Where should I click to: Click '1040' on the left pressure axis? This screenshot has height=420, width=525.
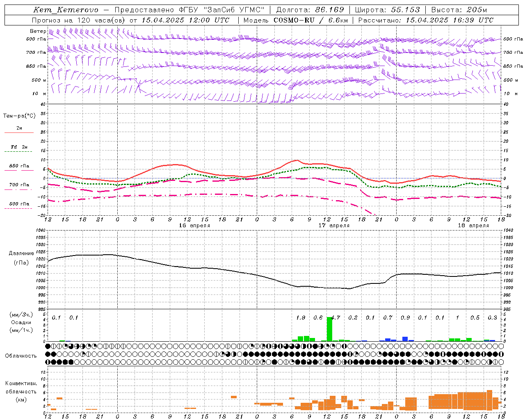click(x=41, y=231)
